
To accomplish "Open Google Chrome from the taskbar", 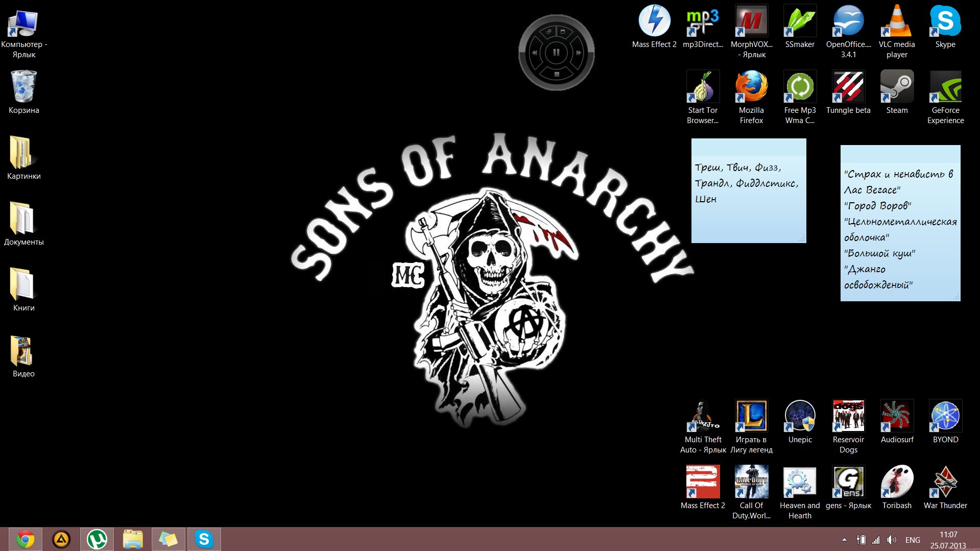I will click(26, 539).
